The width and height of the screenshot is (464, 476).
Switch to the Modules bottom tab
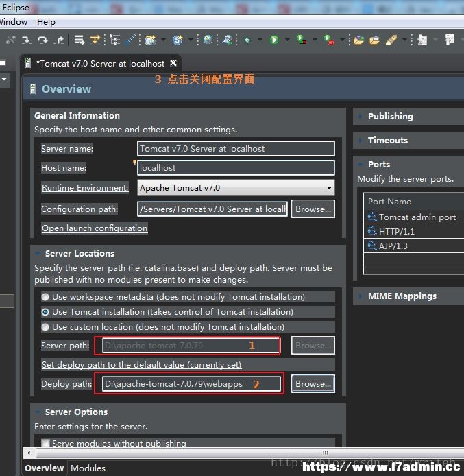88,468
